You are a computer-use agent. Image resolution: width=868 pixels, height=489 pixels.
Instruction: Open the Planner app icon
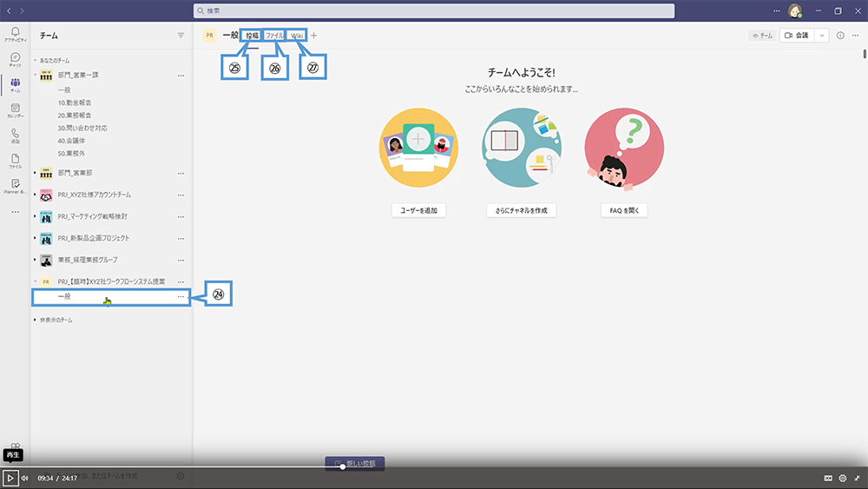(x=15, y=186)
